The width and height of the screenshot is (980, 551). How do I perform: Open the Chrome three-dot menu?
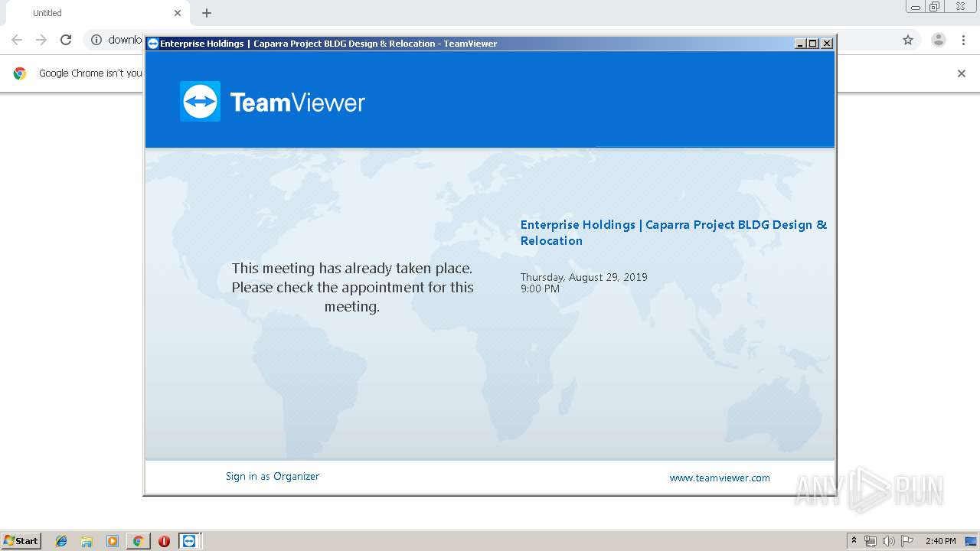coord(963,40)
